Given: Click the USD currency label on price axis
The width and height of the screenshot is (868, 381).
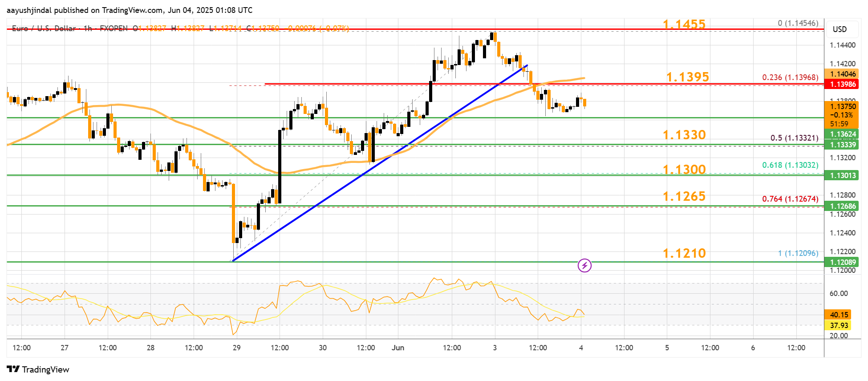Looking at the screenshot, I should click(840, 29).
